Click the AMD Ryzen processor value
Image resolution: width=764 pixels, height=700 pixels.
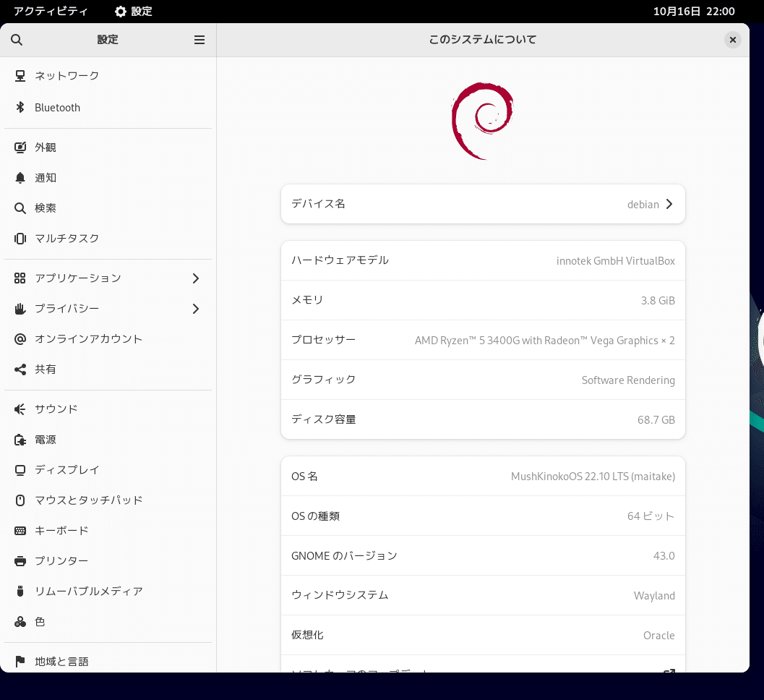click(x=545, y=341)
